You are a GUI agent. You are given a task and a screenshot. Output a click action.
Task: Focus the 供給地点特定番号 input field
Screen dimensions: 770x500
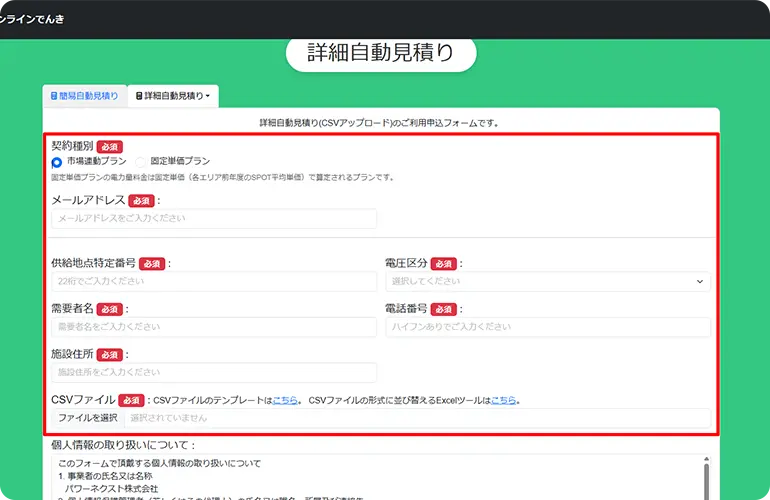214,281
